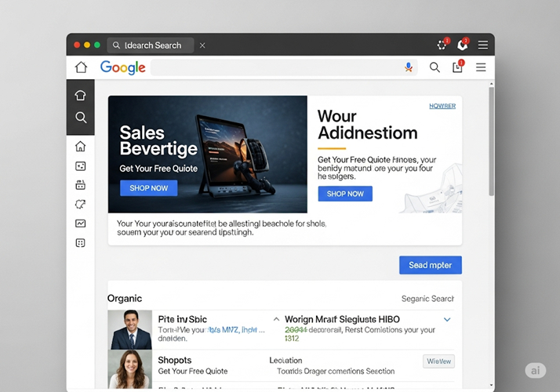Open the image gallery icon in the sidebar
The width and height of the screenshot is (560, 392).
[80, 166]
